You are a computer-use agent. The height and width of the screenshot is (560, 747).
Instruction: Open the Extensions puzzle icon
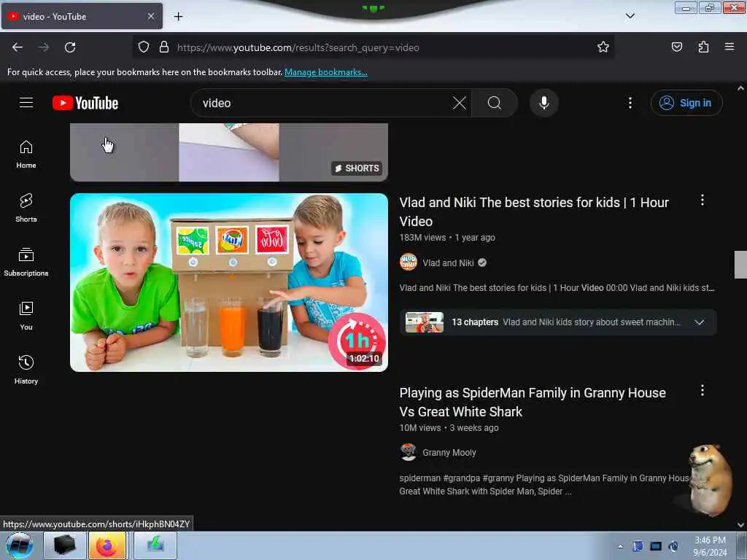point(703,47)
